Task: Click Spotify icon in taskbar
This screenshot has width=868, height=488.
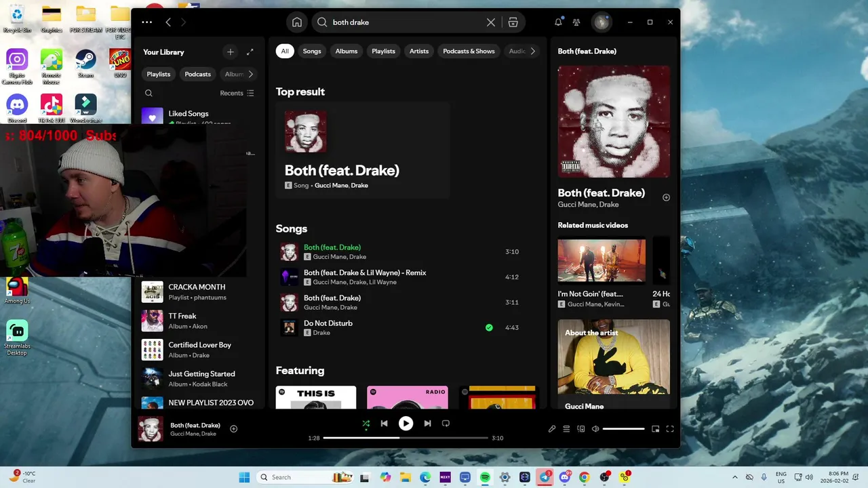Action: (x=485, y=477)
